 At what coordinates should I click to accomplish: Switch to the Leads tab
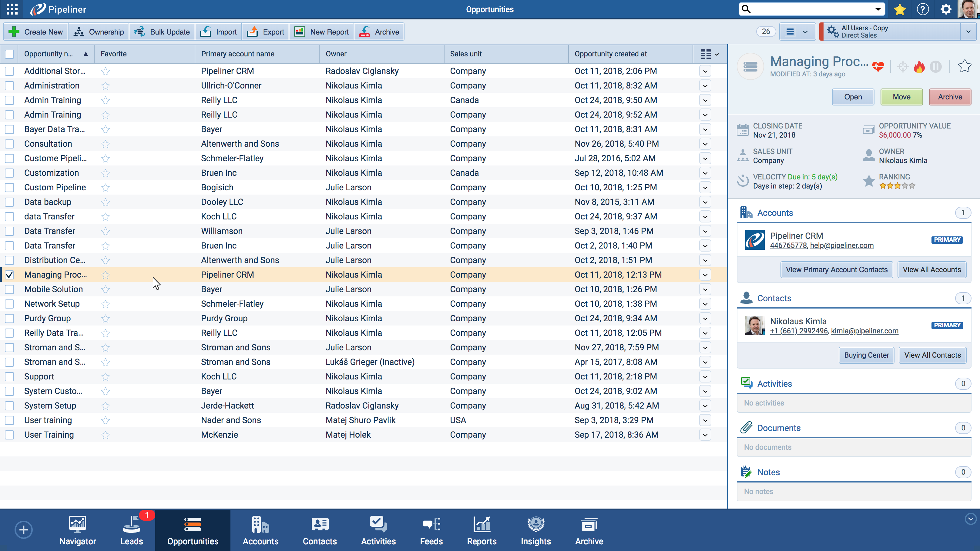tap(131, 530)
